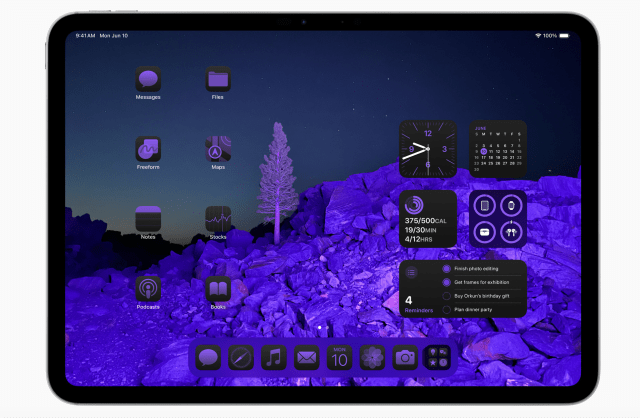Screen dimensions: 640x418
Task: Check off 'Buy Orkun's birthday gift' reminder
Action: click(x=447, y=296)
